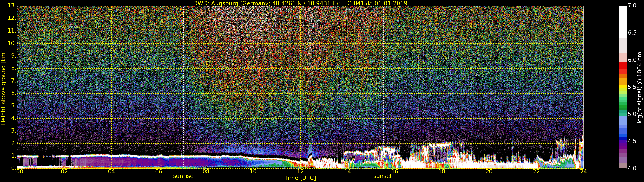The image size is (644, 182).
Task: Click the "10" time axis tick label
Action: [x=253, y=172]
